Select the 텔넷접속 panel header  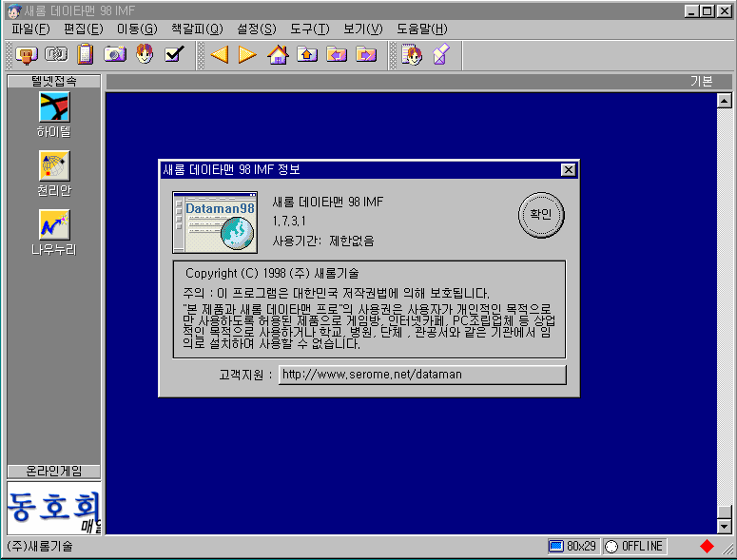(54, 81)
